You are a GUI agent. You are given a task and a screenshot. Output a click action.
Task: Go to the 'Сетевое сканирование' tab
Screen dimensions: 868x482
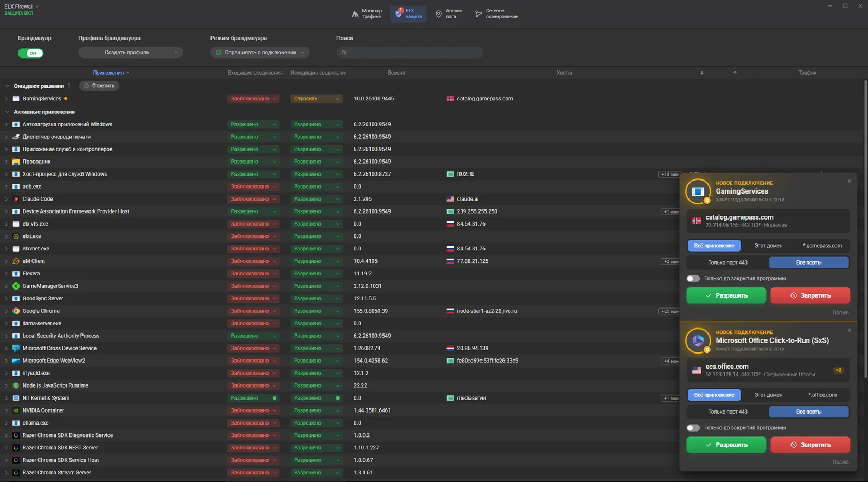click(x=496, y=14)
